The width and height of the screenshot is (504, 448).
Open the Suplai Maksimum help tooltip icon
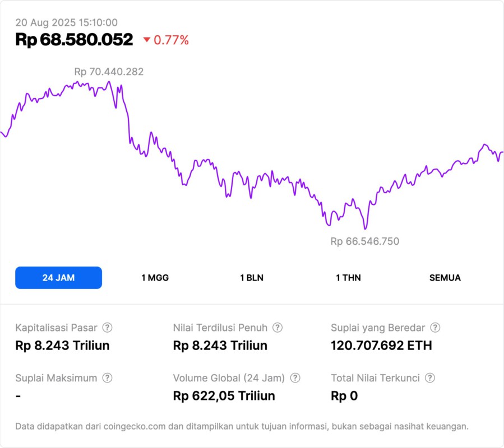107,378
